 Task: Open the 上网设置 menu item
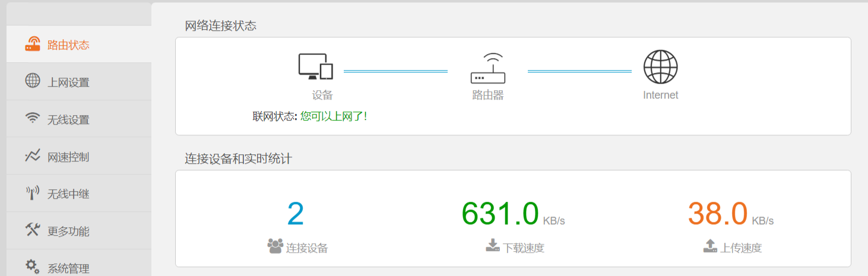click(x=79, y=82)
